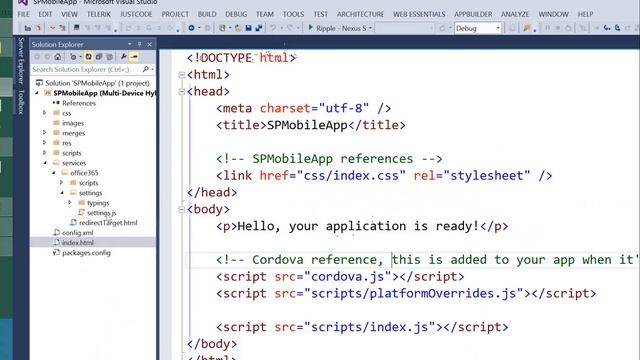Click the Navigate Backward toolbar icon
The height and width of the screenshot is (360, 640).
coord(191,28)
